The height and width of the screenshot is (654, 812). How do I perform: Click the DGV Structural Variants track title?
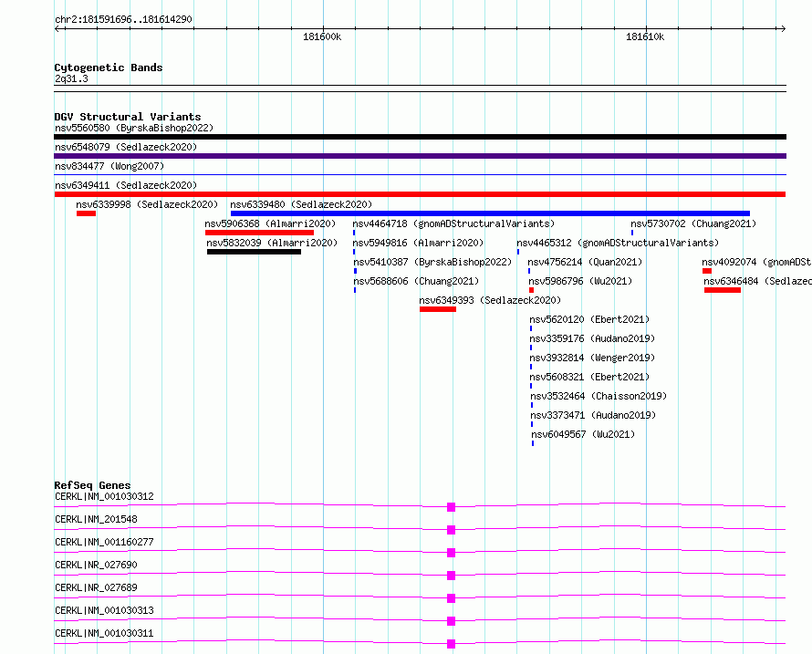[128, 117]
